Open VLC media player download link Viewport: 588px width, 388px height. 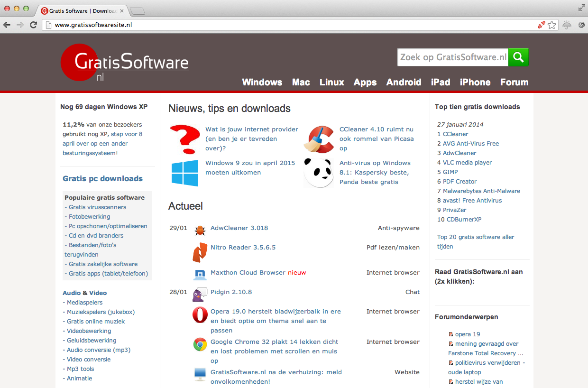pyautogui.click(x=467, y=163)
